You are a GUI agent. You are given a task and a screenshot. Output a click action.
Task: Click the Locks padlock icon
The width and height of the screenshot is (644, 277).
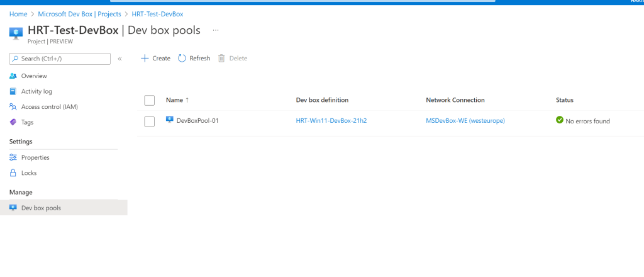pyautogui.click(x=13, y=173)
